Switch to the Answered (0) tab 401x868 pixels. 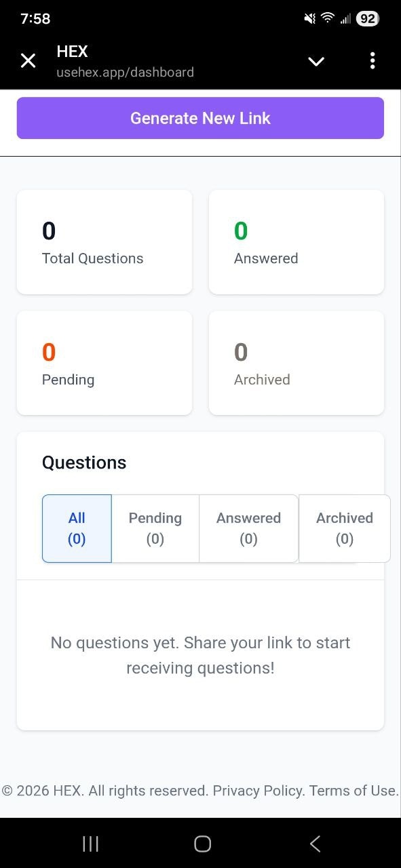pos(248,528)
